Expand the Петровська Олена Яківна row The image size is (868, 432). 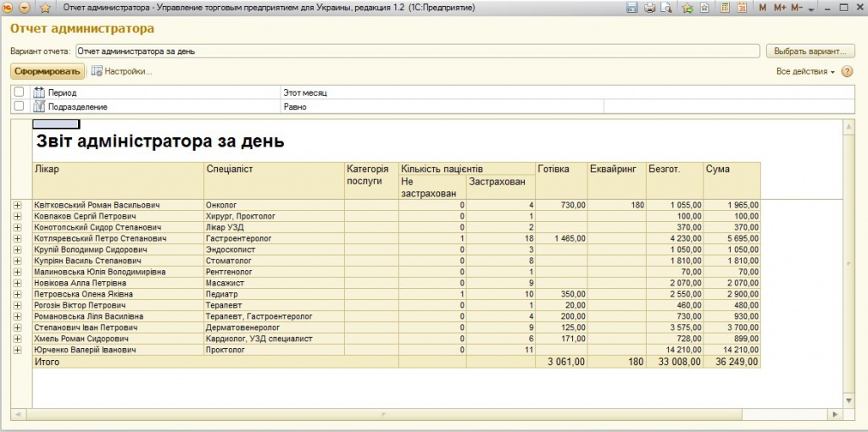pyautogui.click(x=17, y=294)
